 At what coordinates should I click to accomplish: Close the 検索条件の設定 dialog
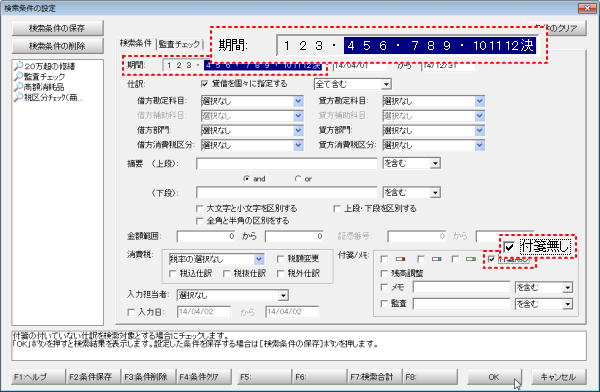click(587, 8)
